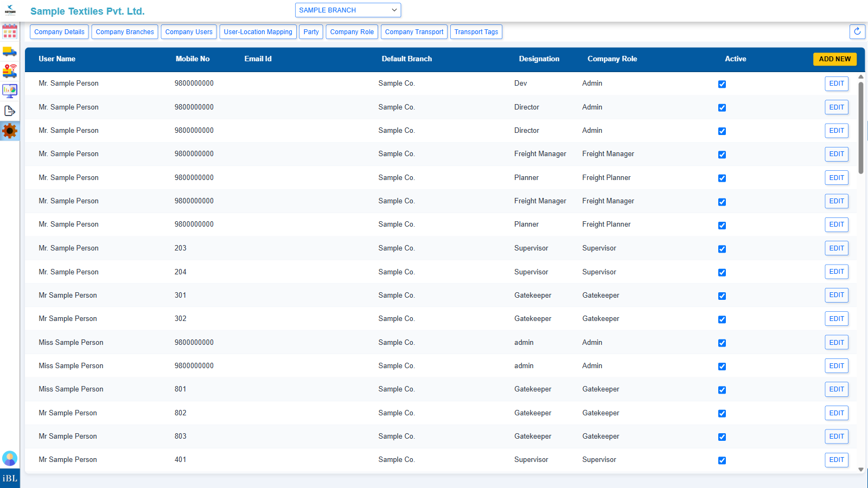Viewport: 868px width, 488px height.
Task: Open the dashboard charts sidebar icon
Action: tap(10, 91)
